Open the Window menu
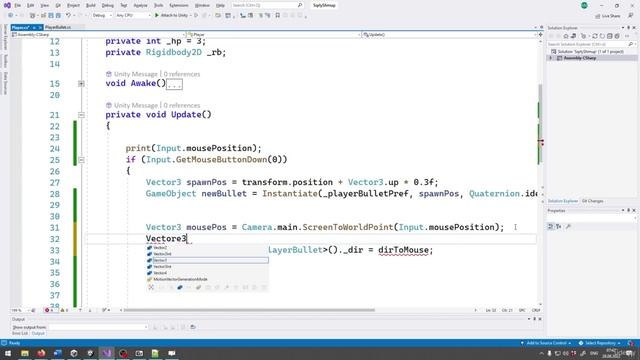640x360 pixels. pyautogui.click(x=202, y=5)
